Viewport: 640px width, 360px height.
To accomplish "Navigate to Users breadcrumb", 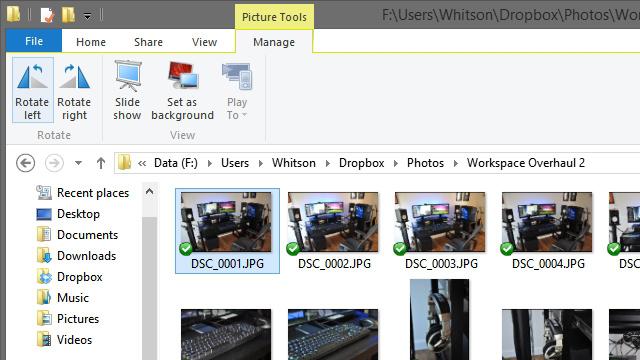I will pos(235,163).
